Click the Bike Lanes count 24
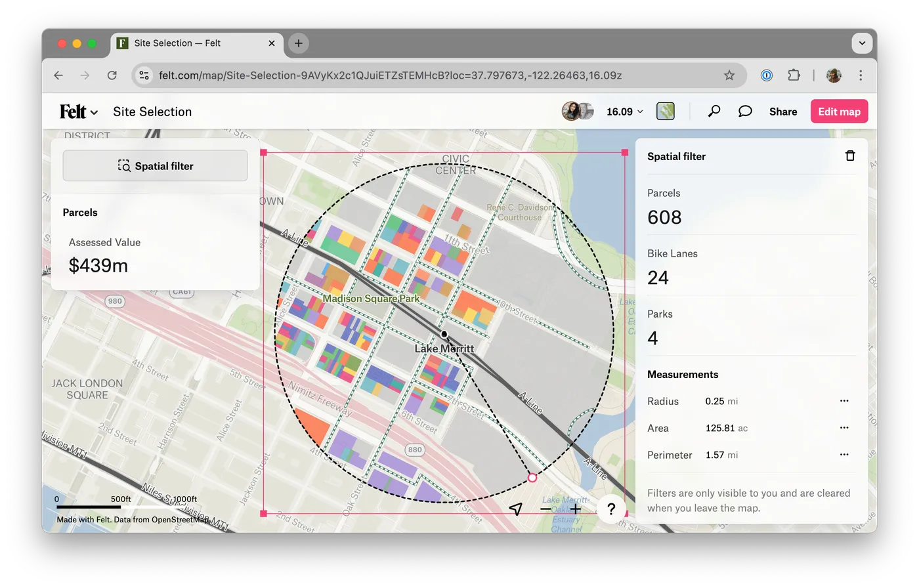The width and height of the screenshot is (919, 588). (x=658, y=278)
